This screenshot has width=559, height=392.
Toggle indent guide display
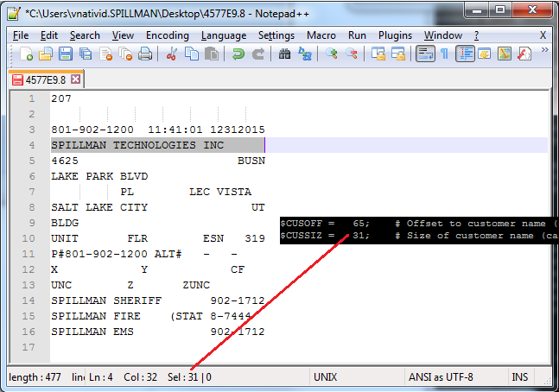pyautogui.click(x=465, y=54)
